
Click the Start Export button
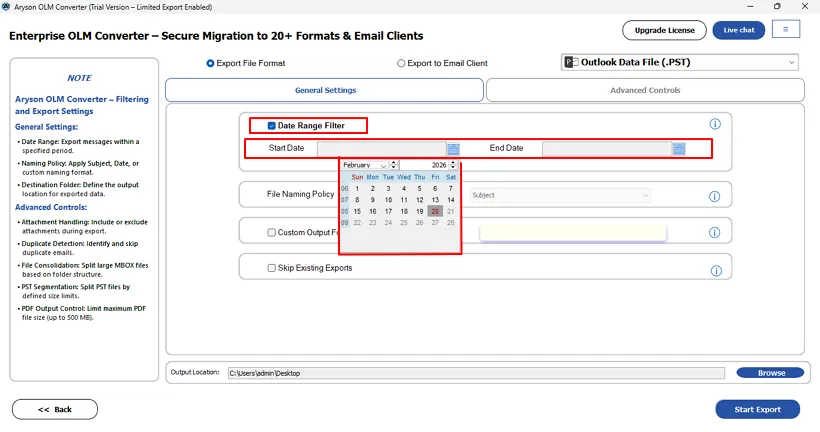(x=757, y=409)
